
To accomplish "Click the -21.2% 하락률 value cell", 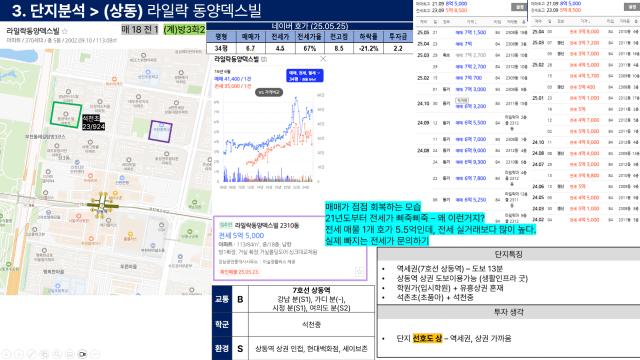I will [369, 48].
